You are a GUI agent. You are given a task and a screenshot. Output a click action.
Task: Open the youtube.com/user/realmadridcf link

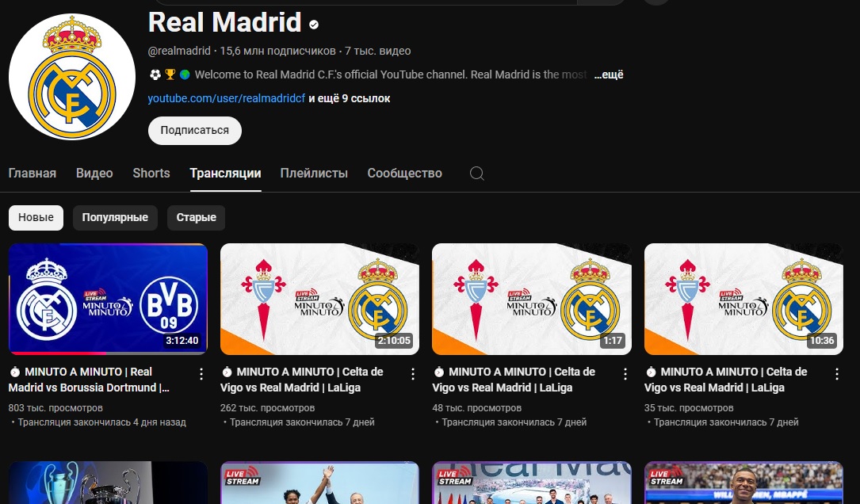[x=227, y=99]
